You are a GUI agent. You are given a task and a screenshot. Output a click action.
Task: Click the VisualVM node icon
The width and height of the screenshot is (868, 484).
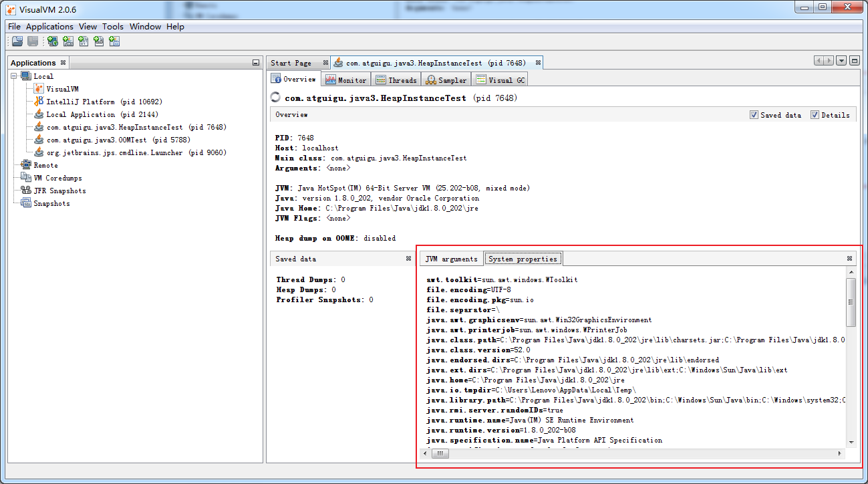(39, 89)
